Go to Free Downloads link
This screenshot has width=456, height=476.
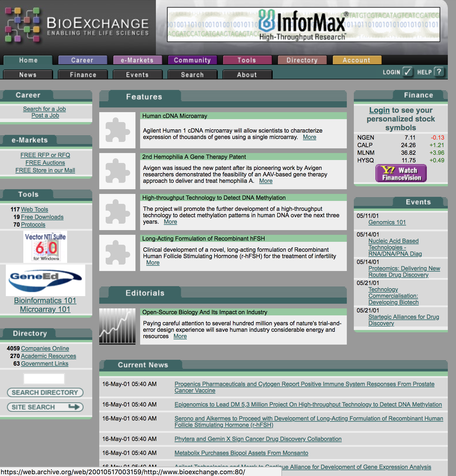tap(42, 217)
